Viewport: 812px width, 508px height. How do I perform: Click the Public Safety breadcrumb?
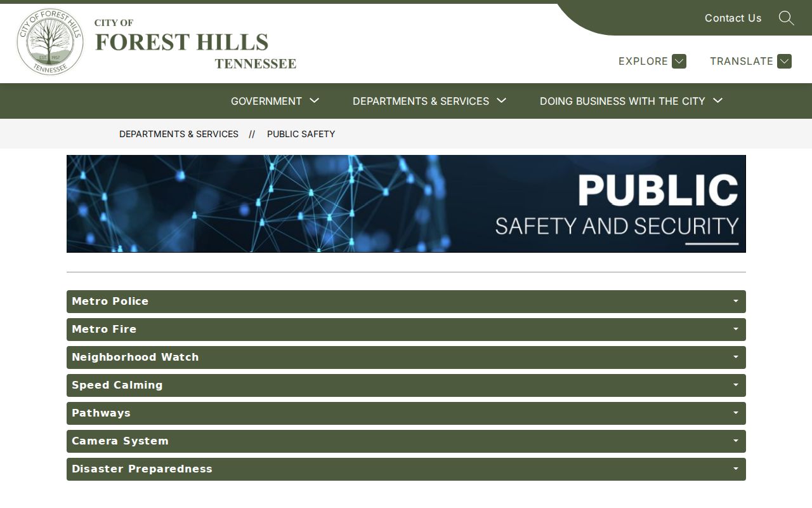tap(301, 134)
